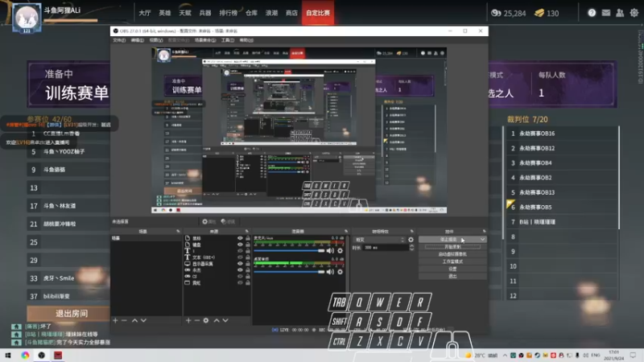Mute the desktop audio speaker icon
The image size is (644, 362).
tap(330, 272)
